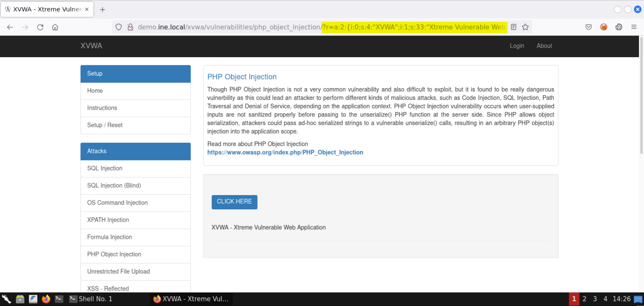The width and height of the screenshot is (644, 306).
Task: Open Unrestricted File Upload attack page
Action: [x=118, y=271]
